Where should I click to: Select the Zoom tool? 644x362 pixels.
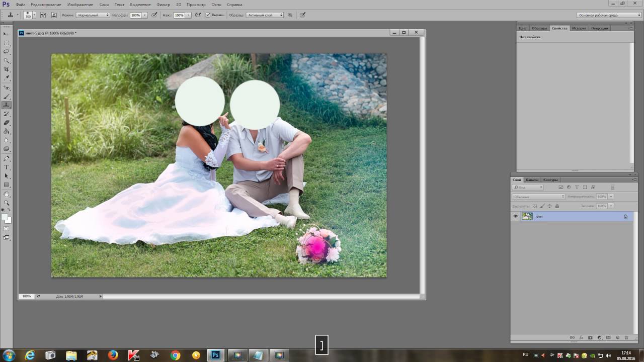click(x=7, y=203)
